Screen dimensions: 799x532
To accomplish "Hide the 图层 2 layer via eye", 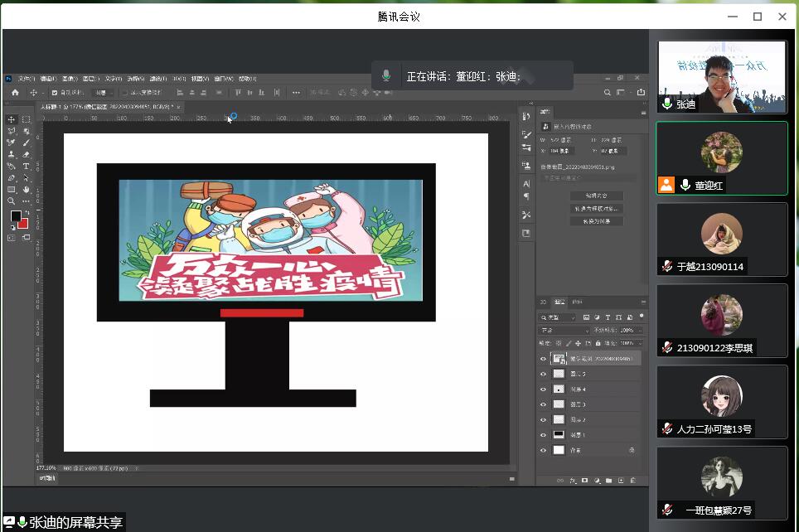I will pyautogui.click(x=543, y=420).
